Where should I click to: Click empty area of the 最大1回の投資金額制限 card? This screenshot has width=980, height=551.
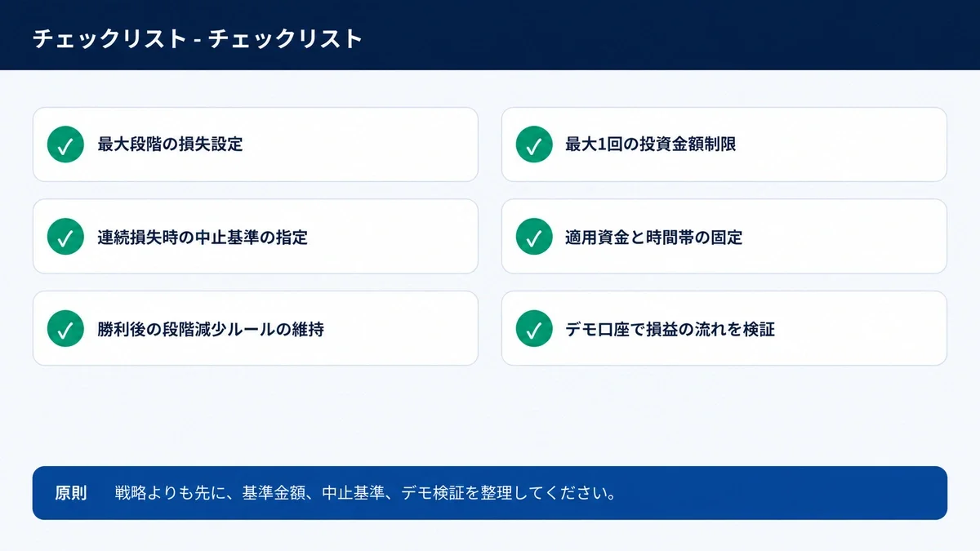pyautogui.click(x=841, y=144)
